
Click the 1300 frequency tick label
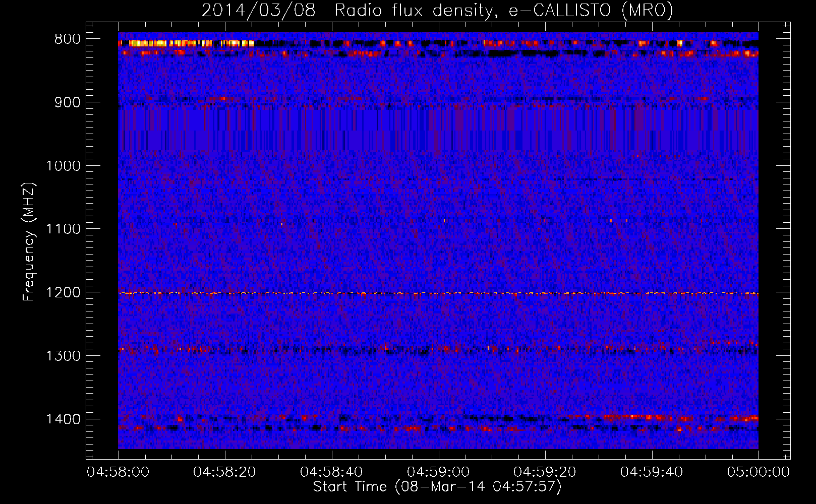tap(64, 356)
